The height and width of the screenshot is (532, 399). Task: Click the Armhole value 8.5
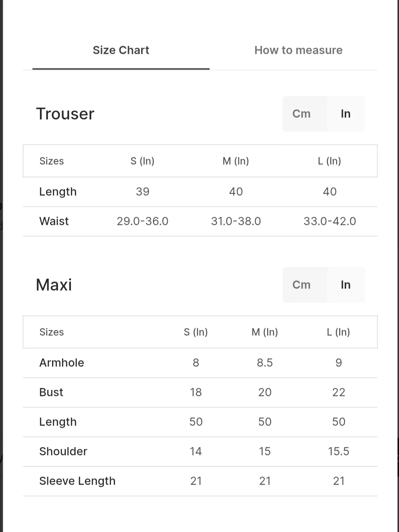pyautogui.click(x=265, y=363)
